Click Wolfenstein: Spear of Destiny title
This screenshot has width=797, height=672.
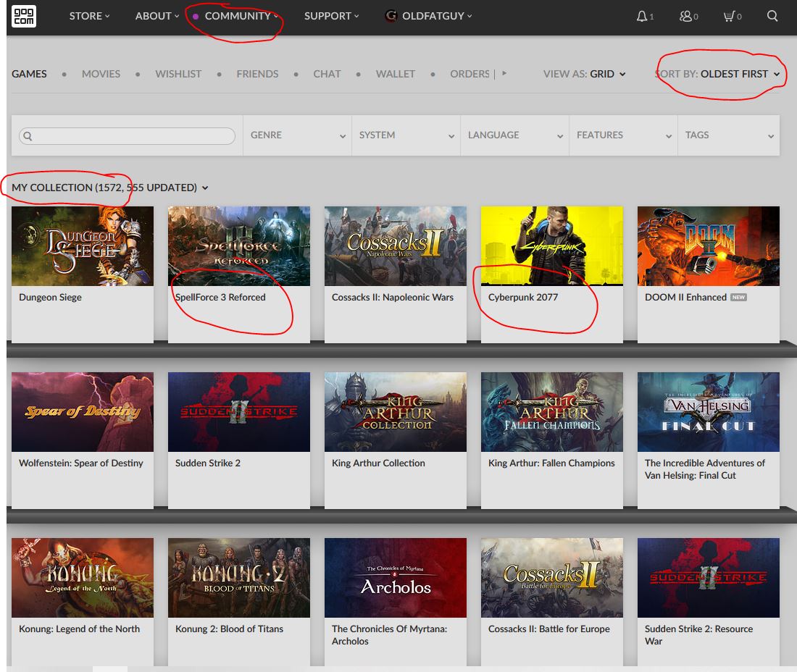81,463
